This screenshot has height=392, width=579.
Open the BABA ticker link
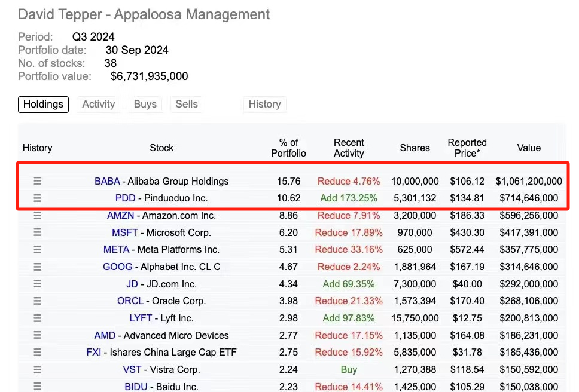pos(107,181)
